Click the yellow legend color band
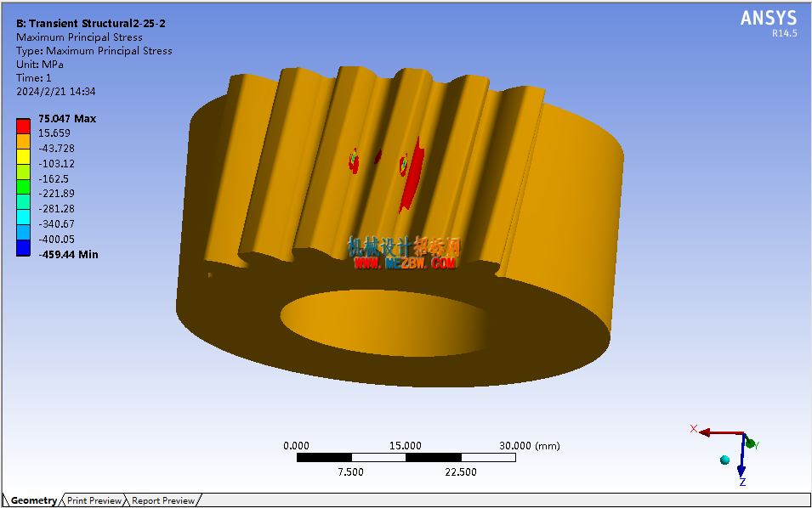 [23, 157]
